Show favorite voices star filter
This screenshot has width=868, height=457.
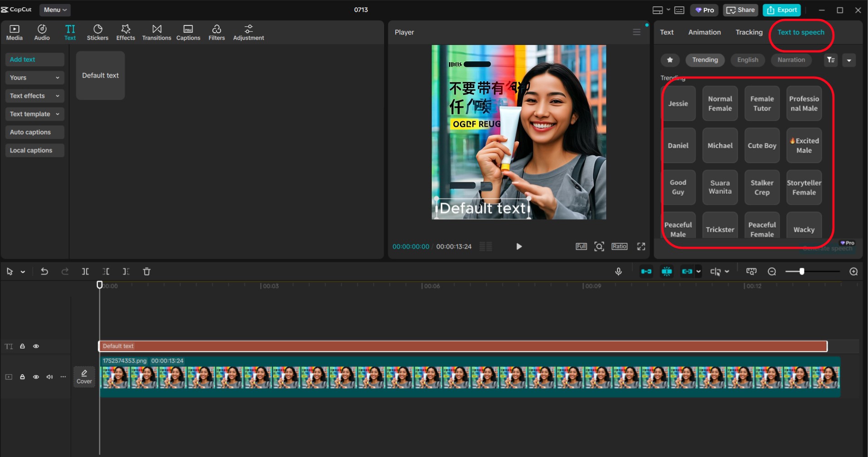coord(670,60)
